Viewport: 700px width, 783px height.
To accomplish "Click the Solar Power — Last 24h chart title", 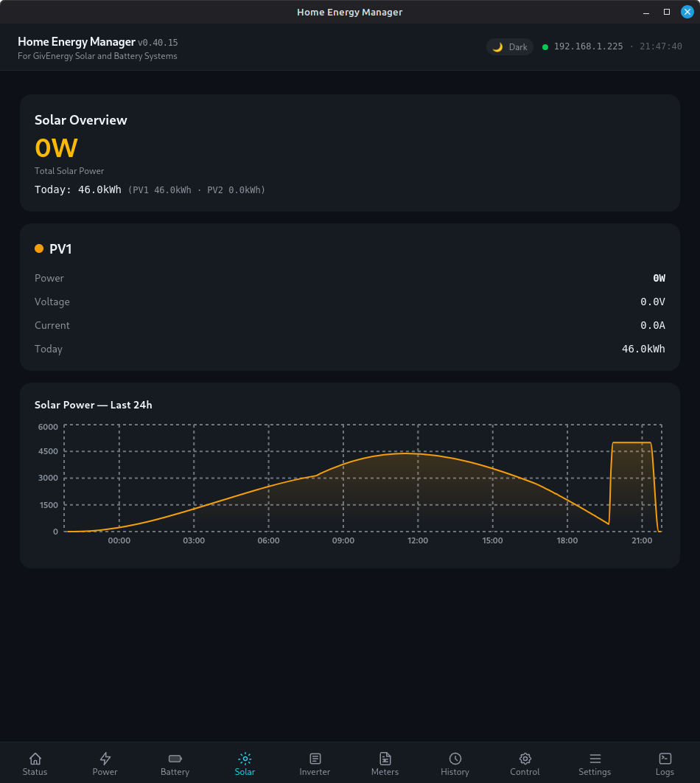I will click(94, 405).
